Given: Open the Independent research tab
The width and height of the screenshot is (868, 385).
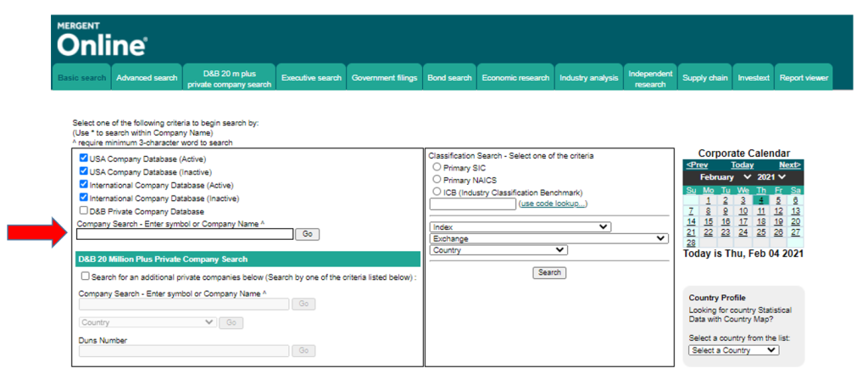Looking at the screenshot, I should [x=650, y=77].
